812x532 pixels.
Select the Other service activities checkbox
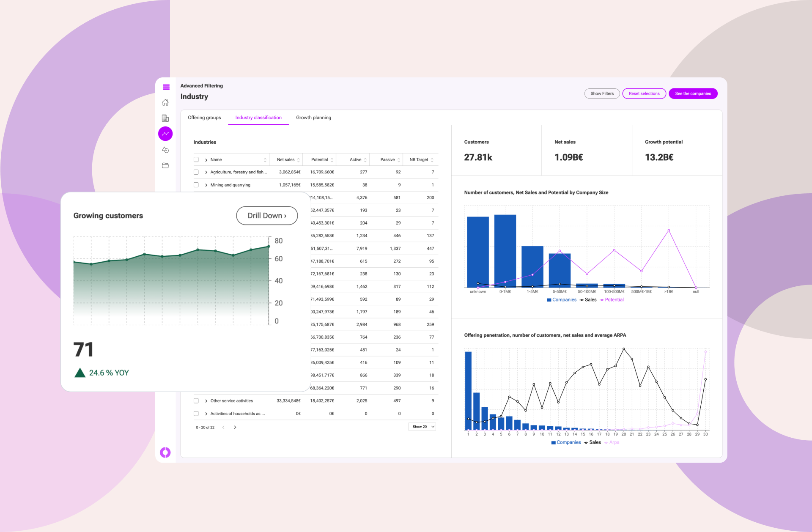[x=196, y=400]
